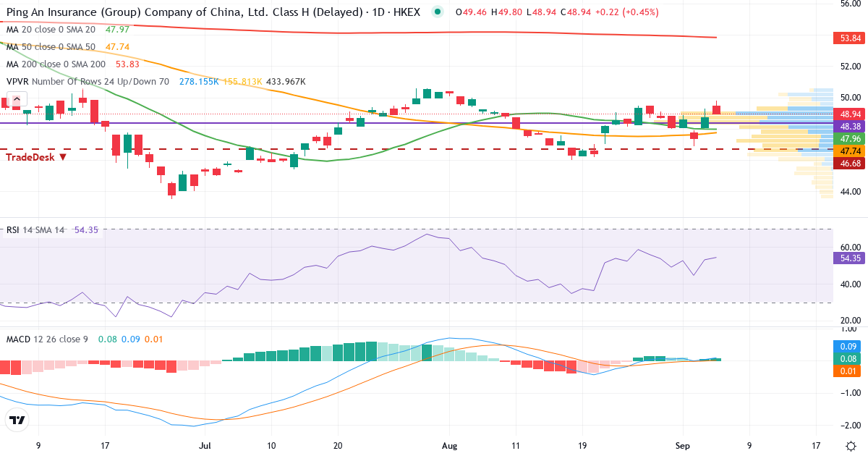The height and width of the screenshot is (456, 868).
Task: Click the Aug date axis label
Action: pos(449,445)
